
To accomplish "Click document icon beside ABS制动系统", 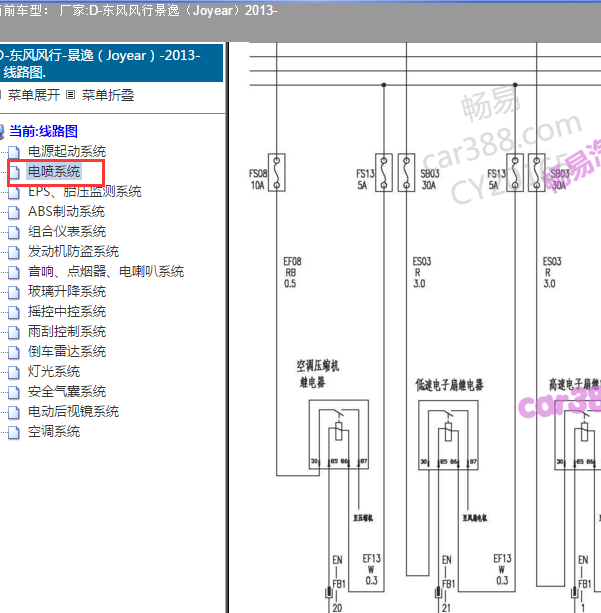I will (14, 212).
